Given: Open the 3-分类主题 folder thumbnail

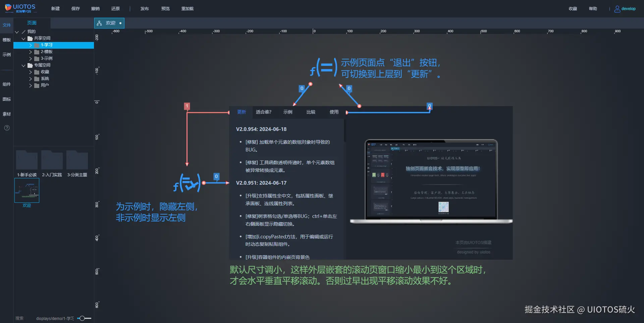Looking at the screenshot, I should 77,160.
